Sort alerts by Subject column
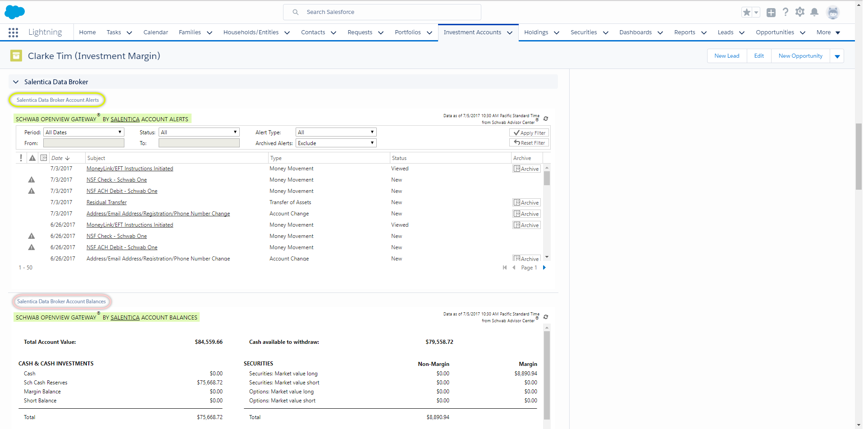 [x=96, y=158]
